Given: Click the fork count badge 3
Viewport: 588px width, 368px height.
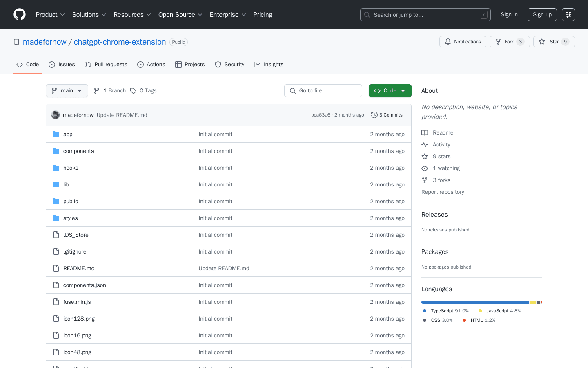Looking at the screenshot, I should click(x=520, y=42).
